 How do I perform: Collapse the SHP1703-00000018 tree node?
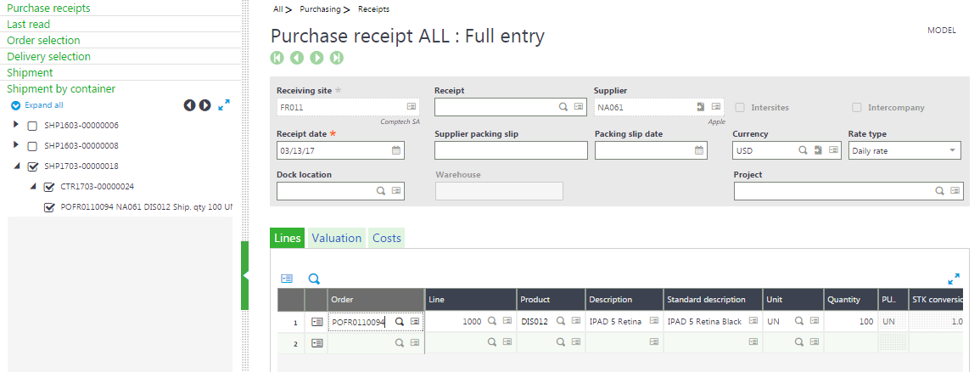[x=16, y=166]
